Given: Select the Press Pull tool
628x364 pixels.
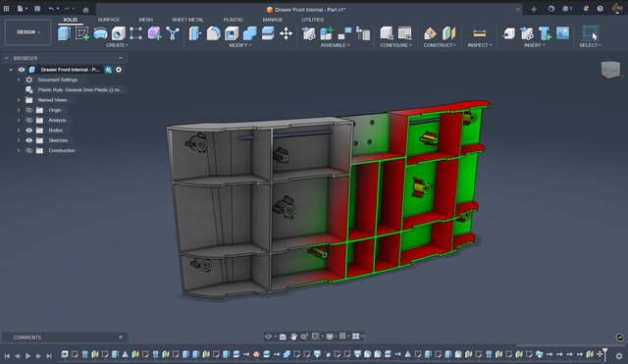Looking at the screenshot, I should click(x=195, y=33).
